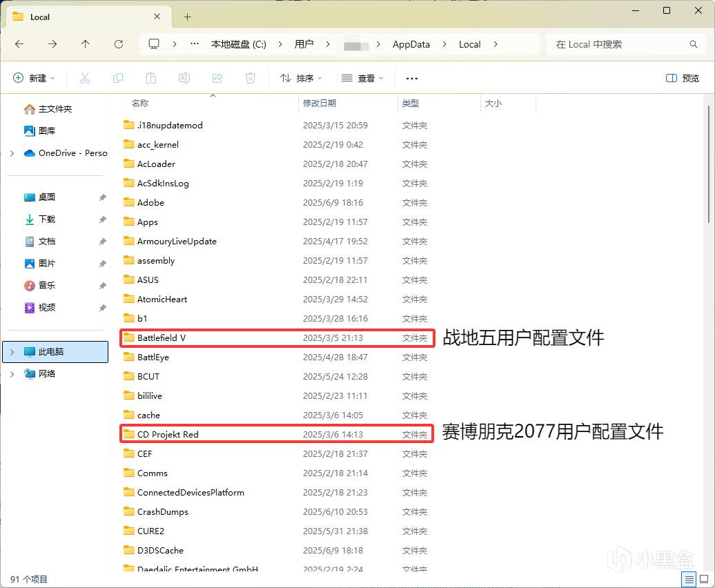Select This PC in the sidebar
715x588 pixels.
55,352
